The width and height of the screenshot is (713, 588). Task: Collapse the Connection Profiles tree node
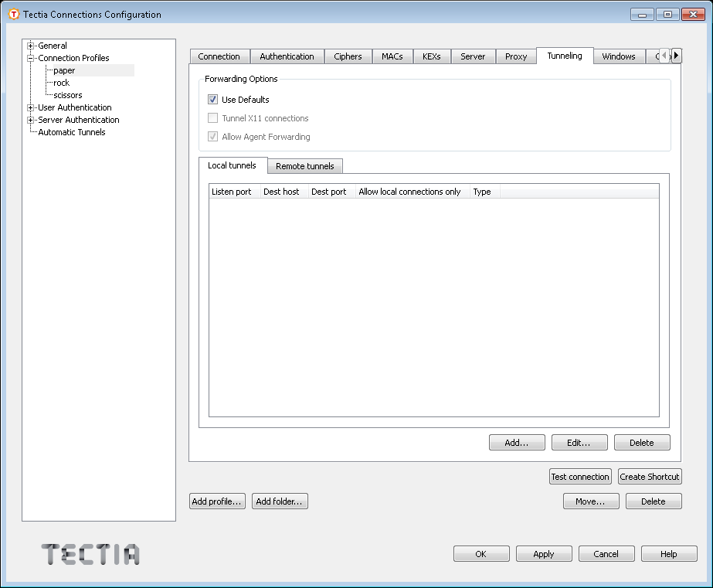(31, 58)
